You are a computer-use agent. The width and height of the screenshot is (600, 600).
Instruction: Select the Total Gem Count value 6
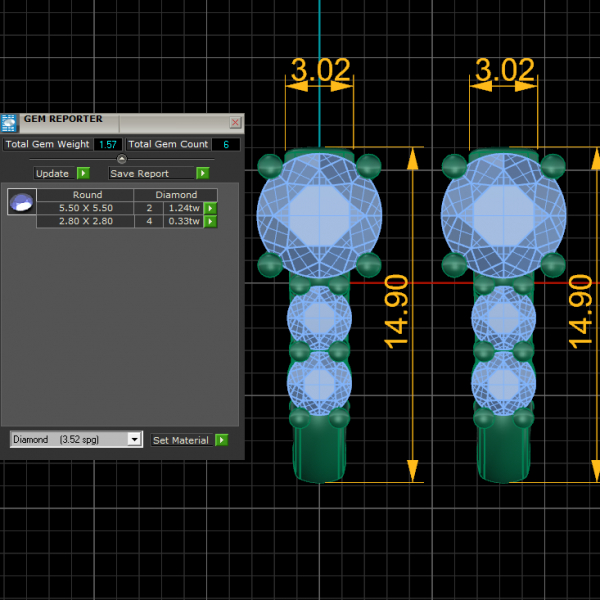(x=226, y=145)
